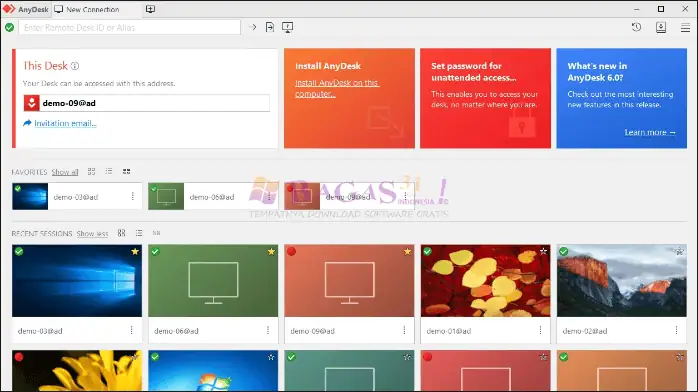Open favorite demo-06@ad tile
This screenshot has width=698, height=392.
(213, 196)
